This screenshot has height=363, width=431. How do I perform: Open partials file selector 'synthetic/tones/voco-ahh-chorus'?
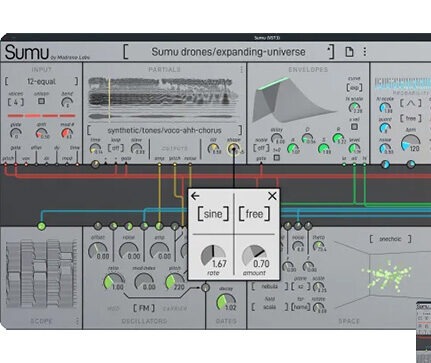(164, 130)
